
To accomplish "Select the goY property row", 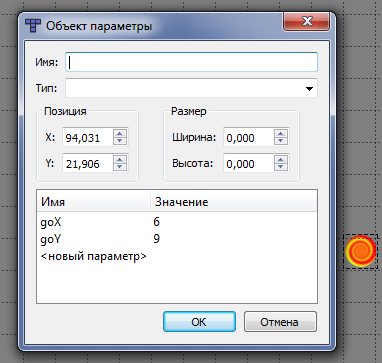I will tap(177, 239).
